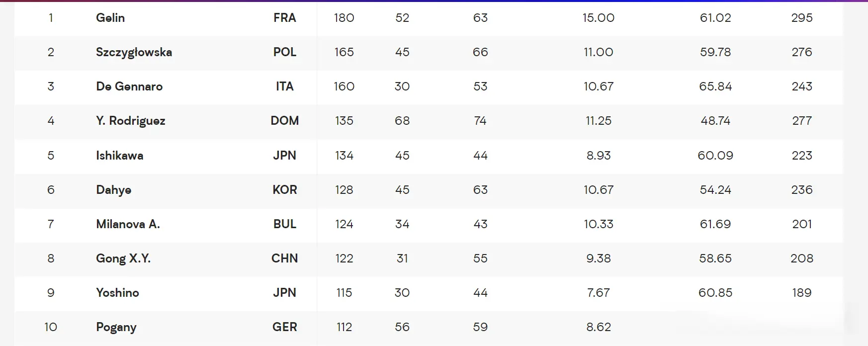Open De Gennaro player name
Image resolution: width=868 pixels, height=346 pixels.
point(129,86)
